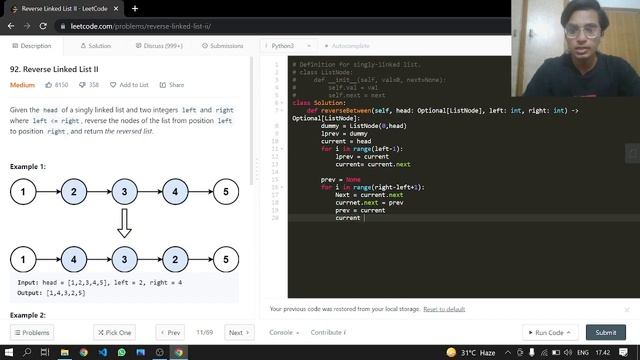Click Run Code button
Viewport: 640px width, 360px height.
[x=549, y=332]
